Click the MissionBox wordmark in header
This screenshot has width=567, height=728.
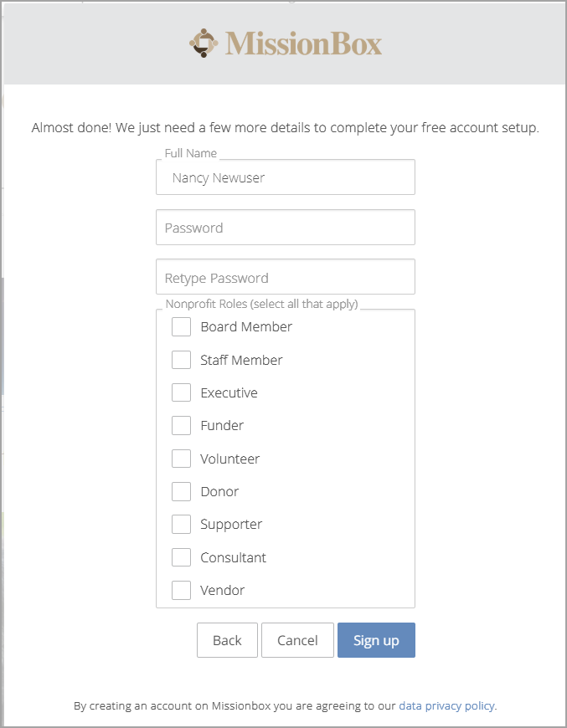pyautogui.click(x=303, y=44)
